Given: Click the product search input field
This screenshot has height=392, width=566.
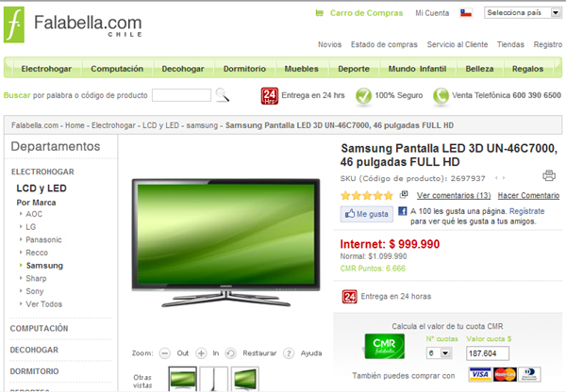Looking at the screenshot, I should tap(181, 95).
